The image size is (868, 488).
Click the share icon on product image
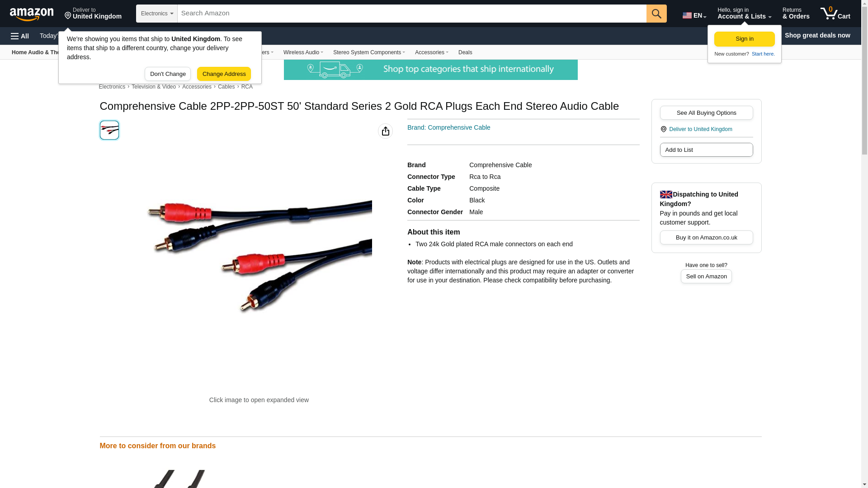[x=385, y=131]
